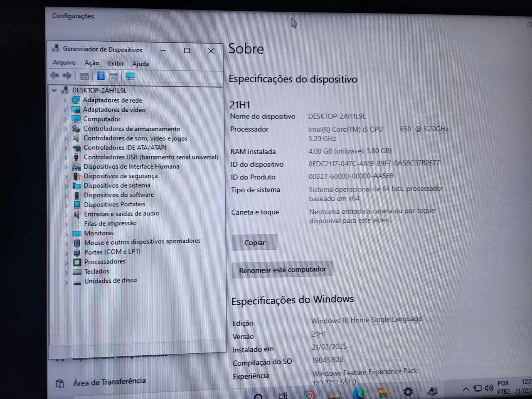Expand Filas de impressão

click(66, 224)
